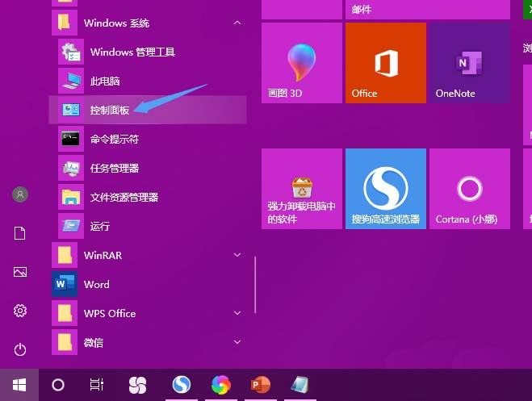
Task: Open the Office tile
Action: 386,63
